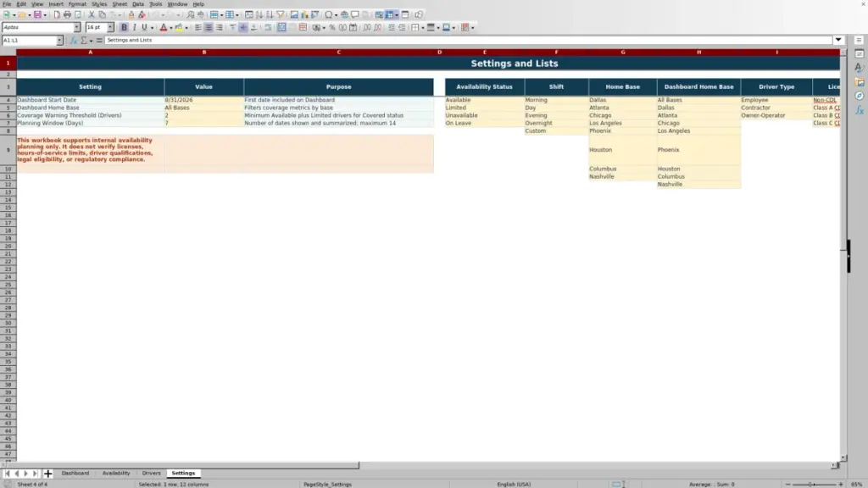Open the Format menu
The width and height of the screenshot is (868, 488).
point(77,4)
